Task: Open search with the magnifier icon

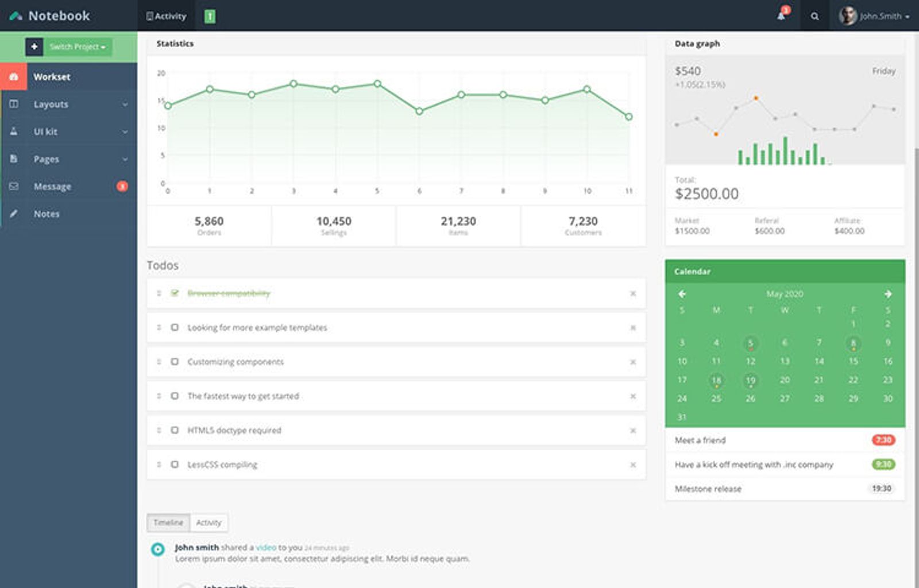Action: (814, 16)
